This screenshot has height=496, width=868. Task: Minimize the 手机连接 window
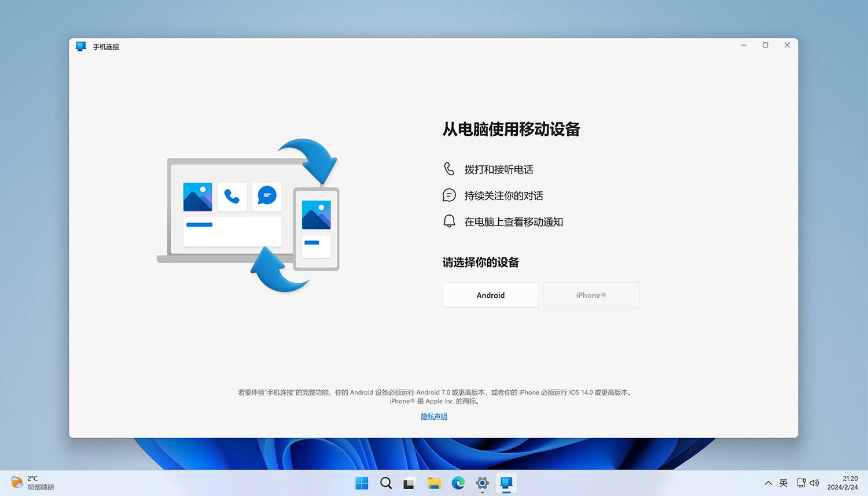click(x=744, y=45)
